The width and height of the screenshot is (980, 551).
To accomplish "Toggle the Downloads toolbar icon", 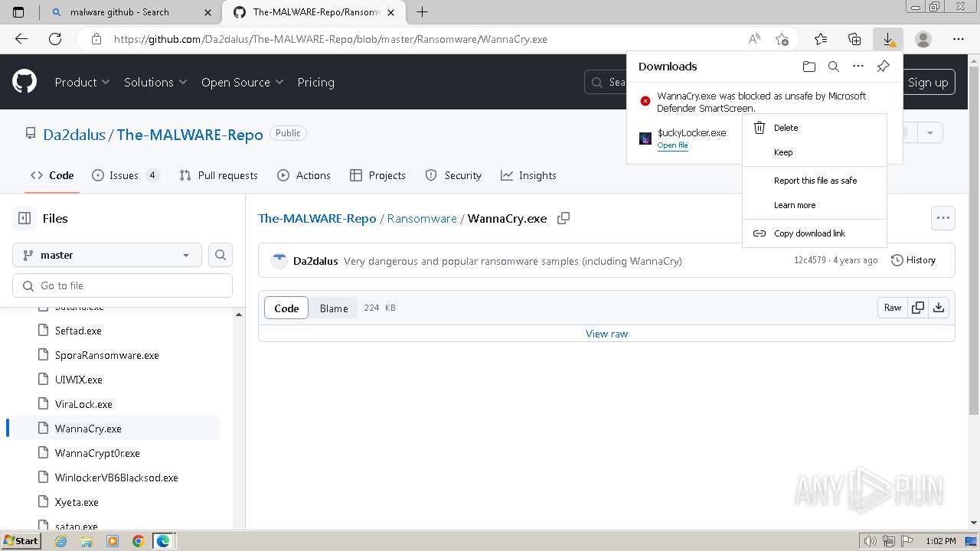I will click(x=888, y=39).
